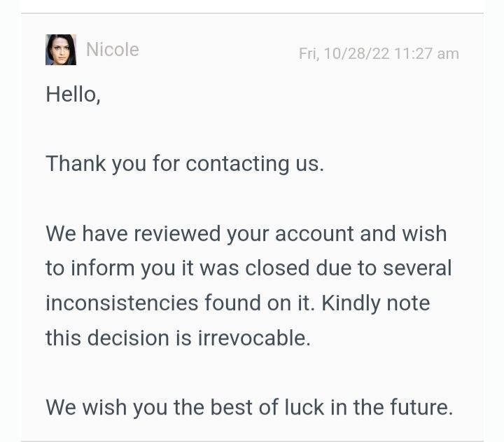Click the day "Fri" in the timestamp

point(307,54)
